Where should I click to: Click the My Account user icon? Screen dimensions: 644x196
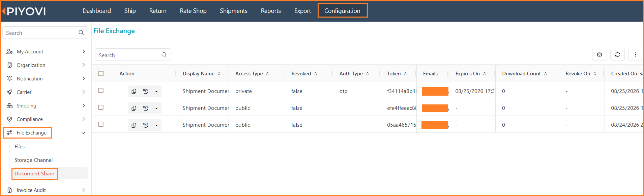[9, 51]
